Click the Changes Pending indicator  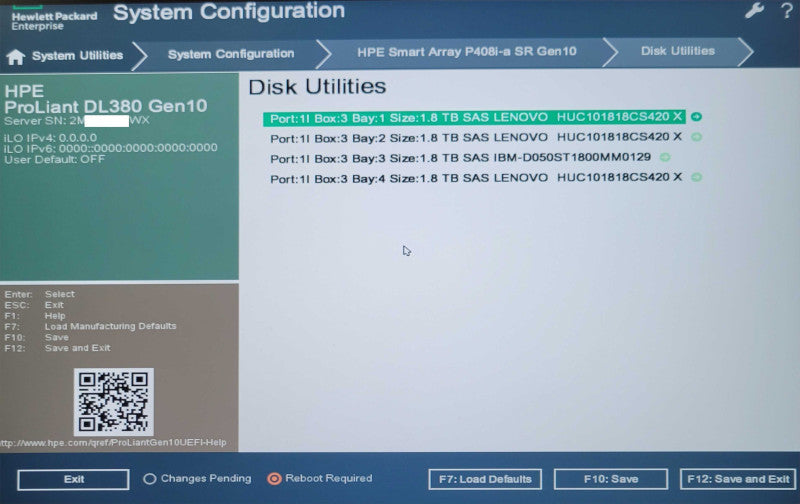coord(197,478)
